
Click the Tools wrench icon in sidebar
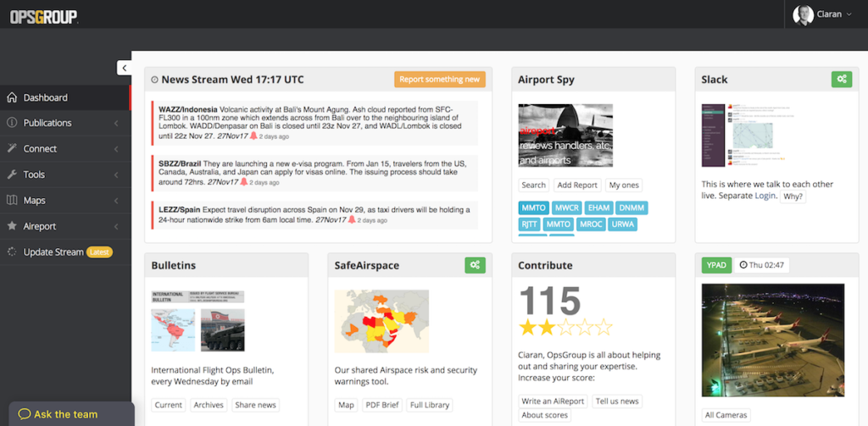[12, 174]
